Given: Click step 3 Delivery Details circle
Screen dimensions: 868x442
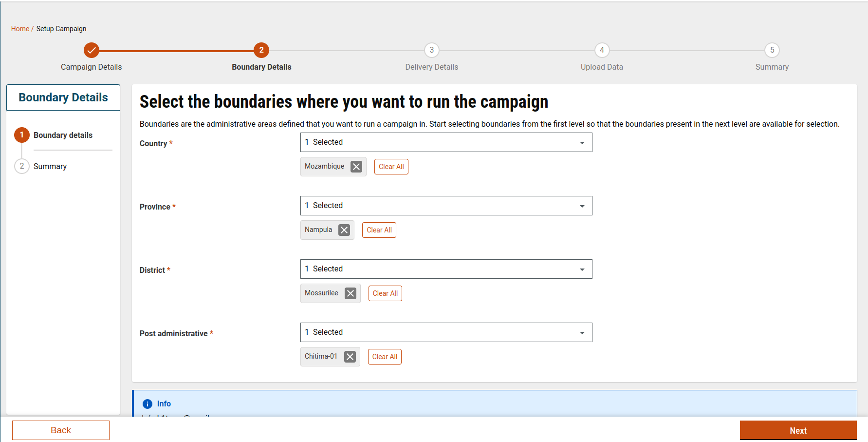Looking at the screenshot, I should (x=431, y=50).
